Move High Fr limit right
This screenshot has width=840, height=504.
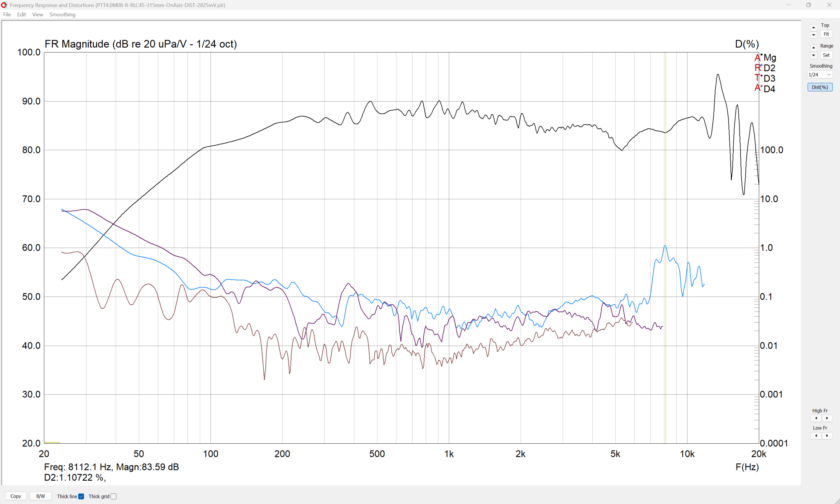click(827, 418)
